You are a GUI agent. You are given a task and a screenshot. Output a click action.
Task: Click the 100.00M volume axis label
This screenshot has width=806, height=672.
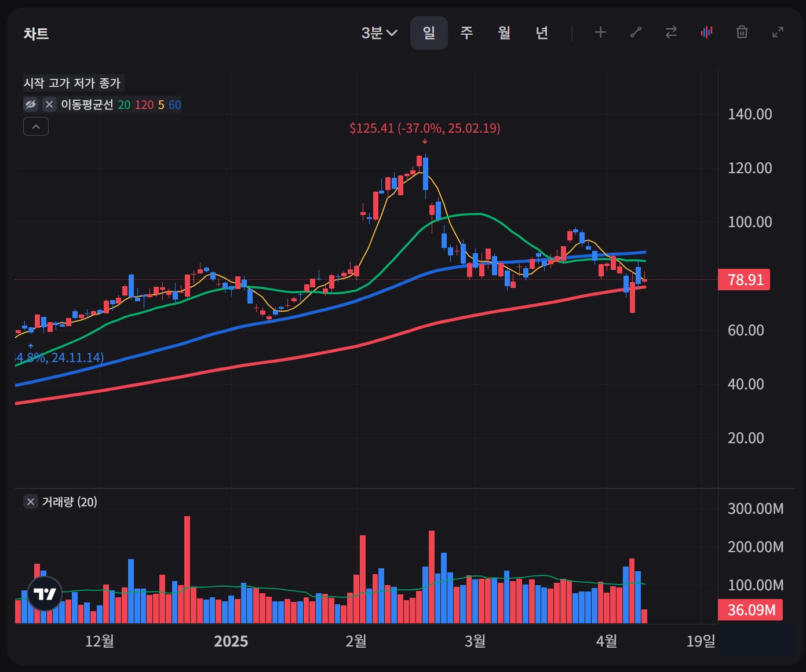click(x=756, y=585)
